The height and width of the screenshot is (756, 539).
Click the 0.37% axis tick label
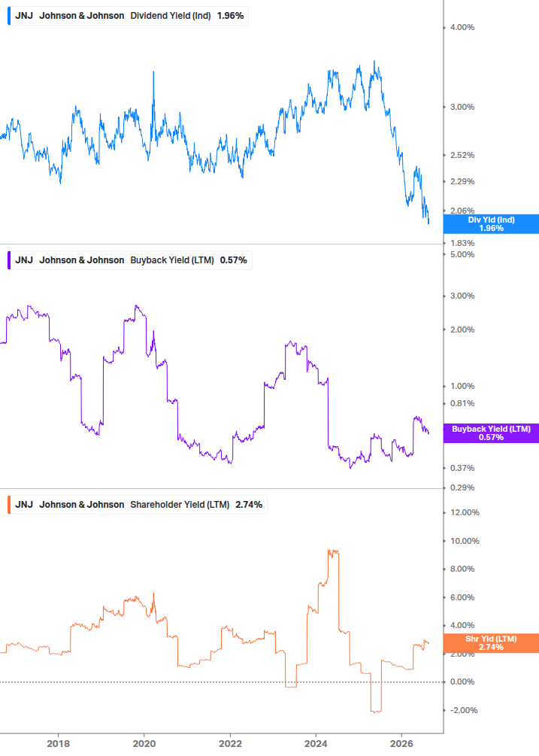tap(462, 468)
